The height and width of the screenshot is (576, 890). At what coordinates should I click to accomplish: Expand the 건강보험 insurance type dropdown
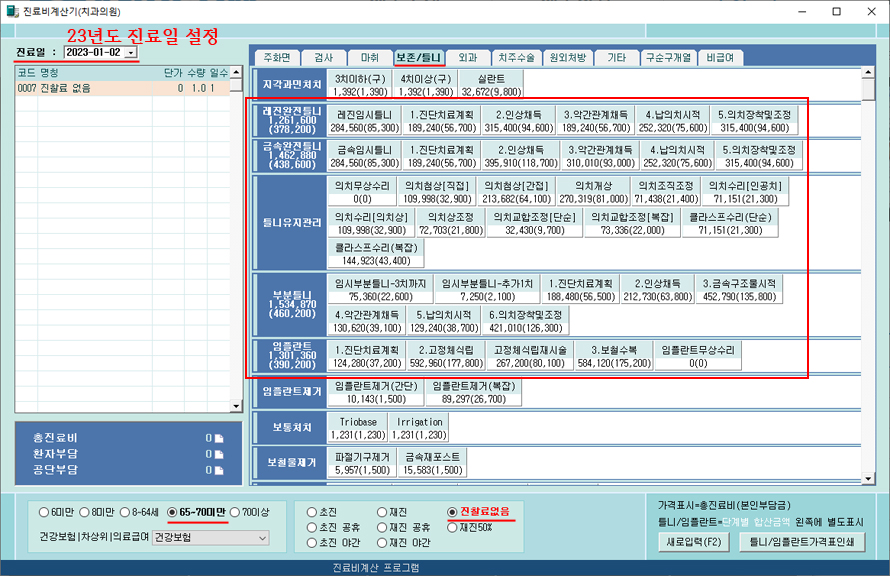click(262, 538)
